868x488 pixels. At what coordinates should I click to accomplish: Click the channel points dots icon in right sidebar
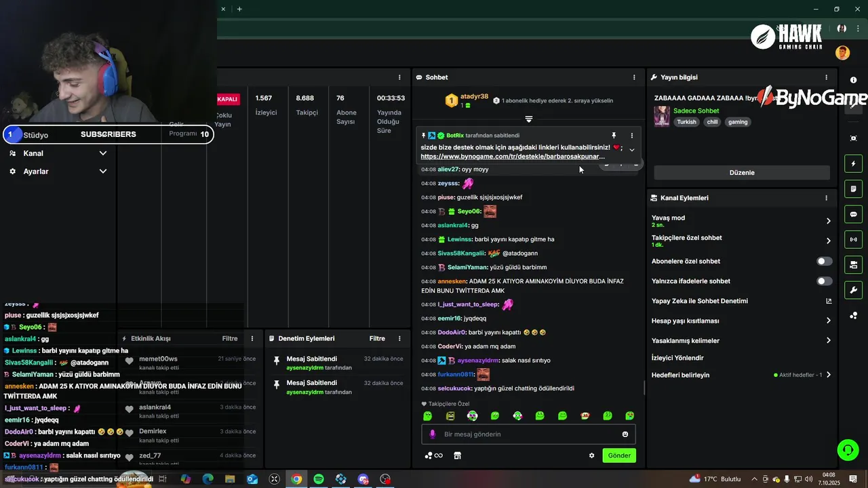pyautogui.click(x=853, y=316)
